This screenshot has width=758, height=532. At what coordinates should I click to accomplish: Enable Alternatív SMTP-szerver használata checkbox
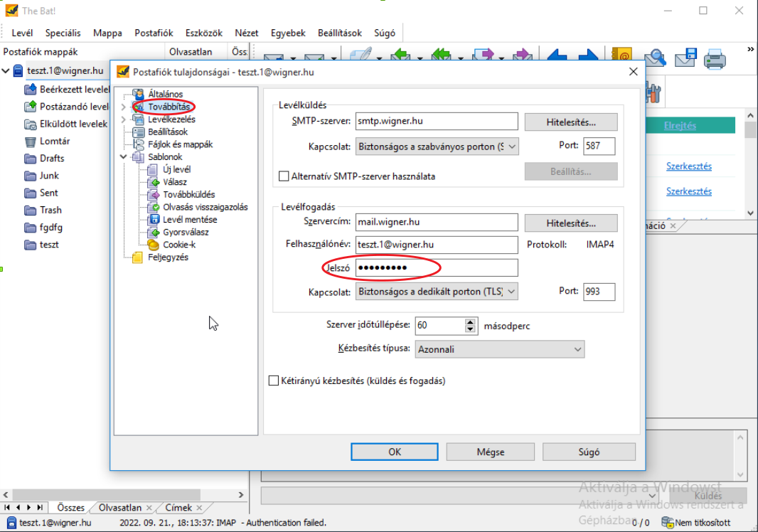pos(284,176)
